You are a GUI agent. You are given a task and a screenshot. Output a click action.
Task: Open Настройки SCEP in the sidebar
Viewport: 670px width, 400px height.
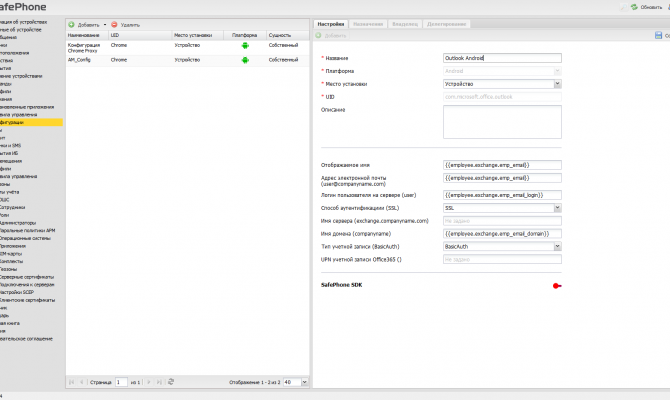click(17, 292)
